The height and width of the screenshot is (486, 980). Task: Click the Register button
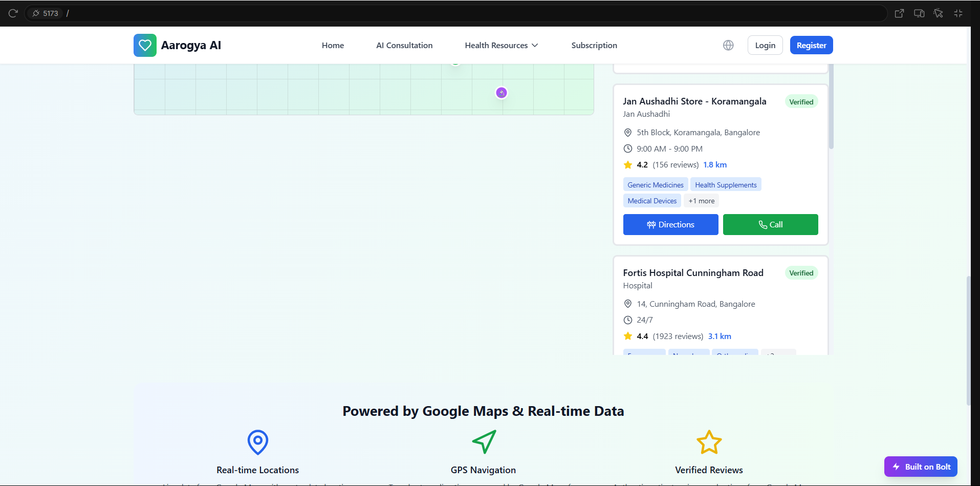(x=812, y=45)
